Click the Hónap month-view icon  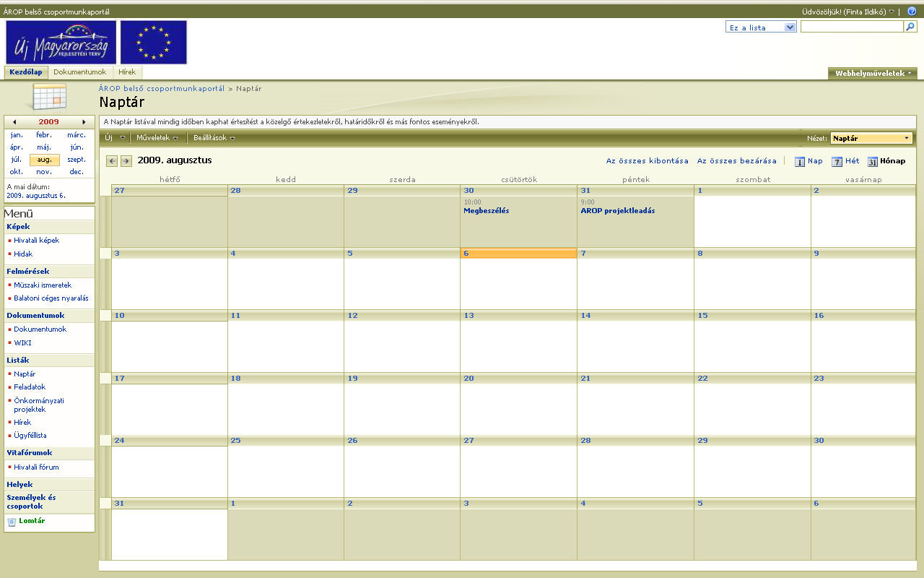(872, 162)
